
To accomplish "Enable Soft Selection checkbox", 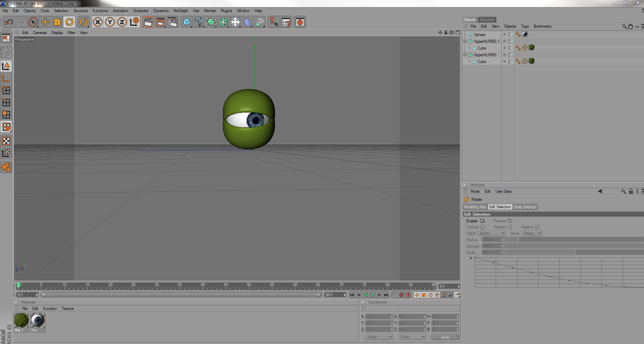I will tap(483, 221).
